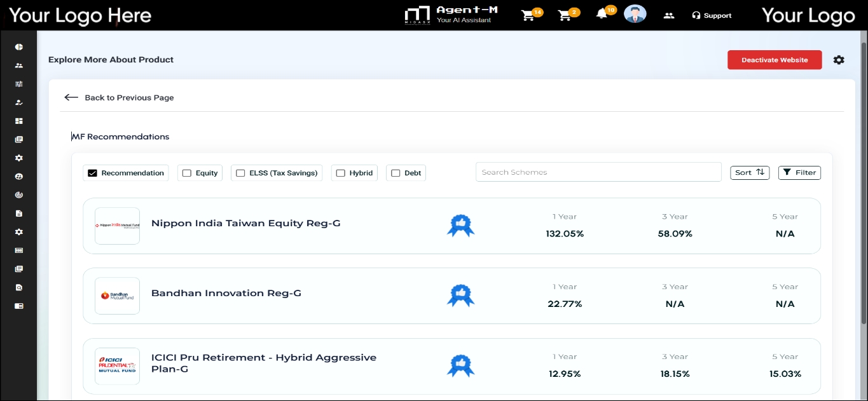Click the 12.95% one year return
Image resolution: width=868 pixels, height=401 pixels.
click(x=565, y=374)
